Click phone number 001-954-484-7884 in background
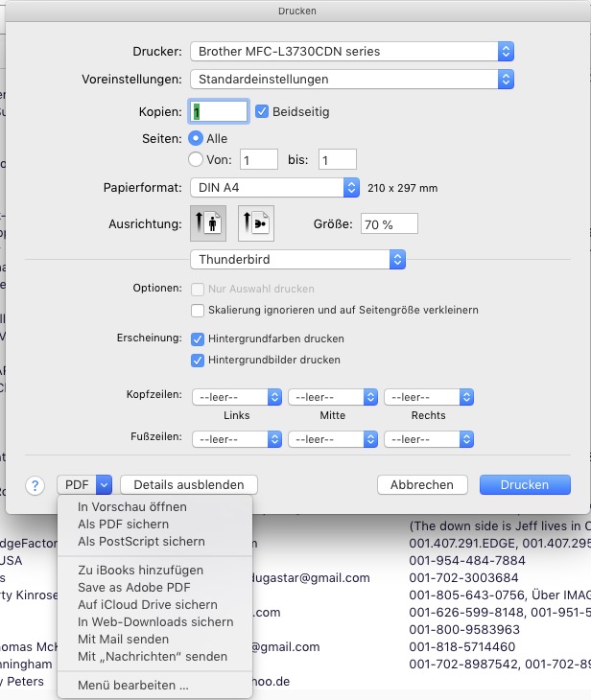The image size is (591, 700). coord(467,561)
